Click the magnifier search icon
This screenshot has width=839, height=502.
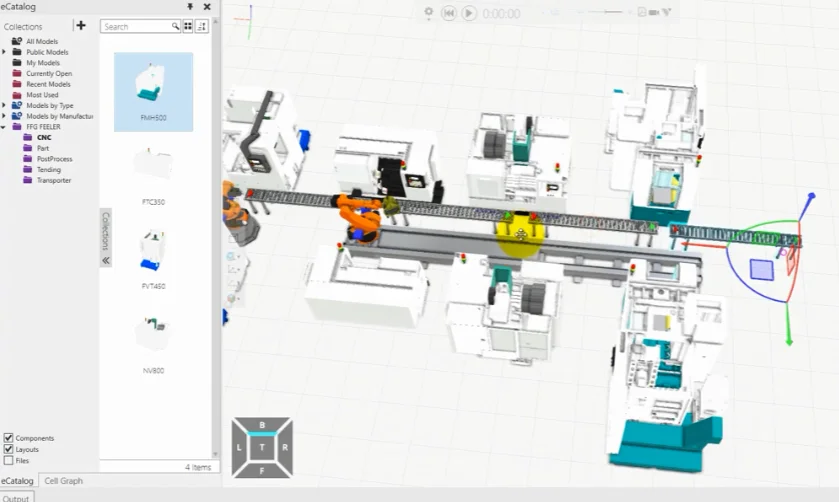pyautogui.click(x=175, y=26)
